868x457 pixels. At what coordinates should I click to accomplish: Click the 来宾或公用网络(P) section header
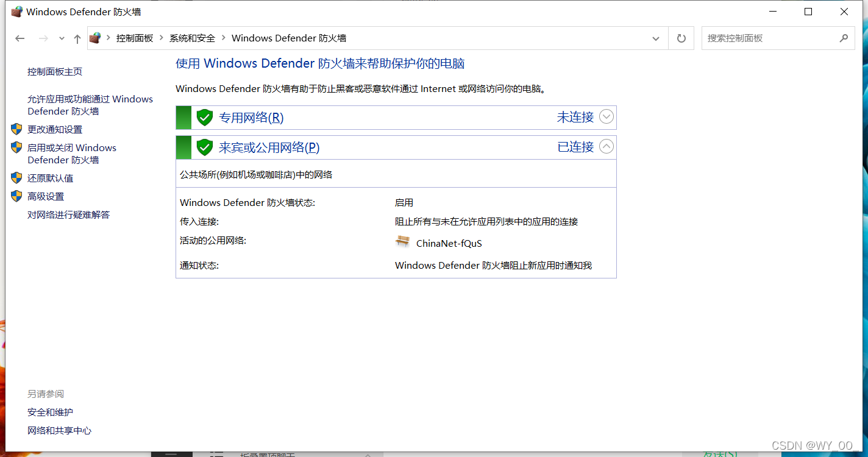(x=396, y=147)
